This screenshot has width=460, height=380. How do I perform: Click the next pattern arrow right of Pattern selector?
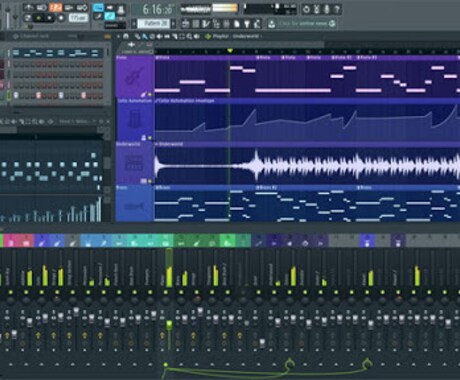click(173, 24)
